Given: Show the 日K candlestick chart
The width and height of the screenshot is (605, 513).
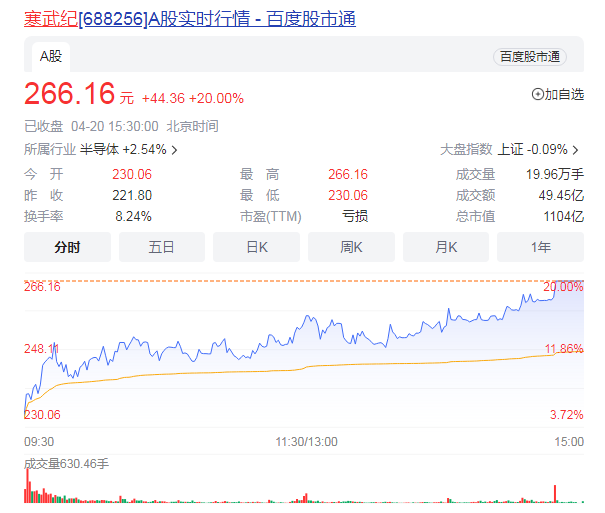Looking at the screenshot, I should (256, 247).
